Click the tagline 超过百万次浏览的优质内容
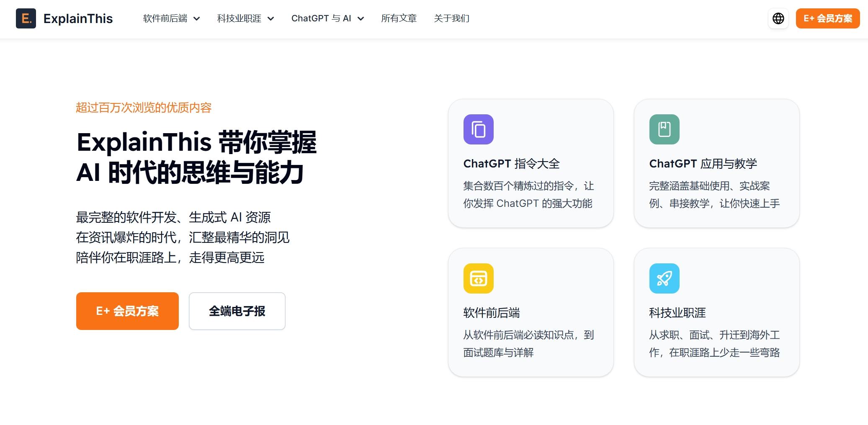This screenshot has height=425, width=868. point(144,108)
